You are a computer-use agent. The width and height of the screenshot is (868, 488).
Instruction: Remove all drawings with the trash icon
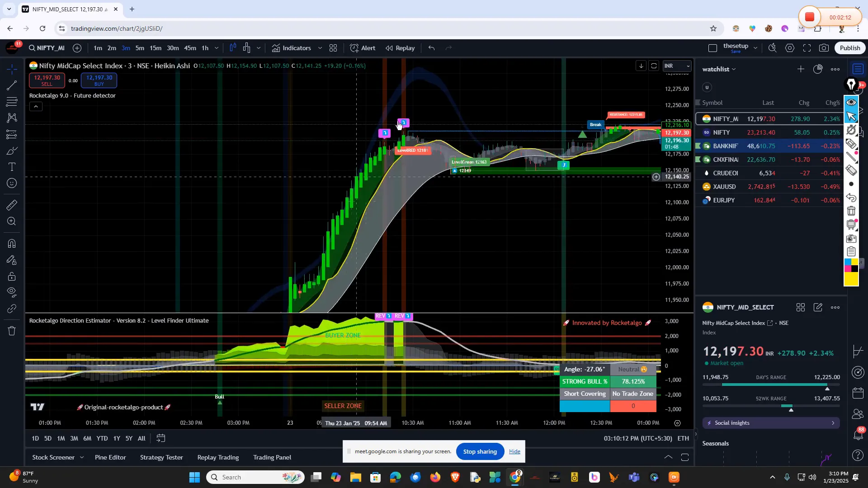point(11,331)
